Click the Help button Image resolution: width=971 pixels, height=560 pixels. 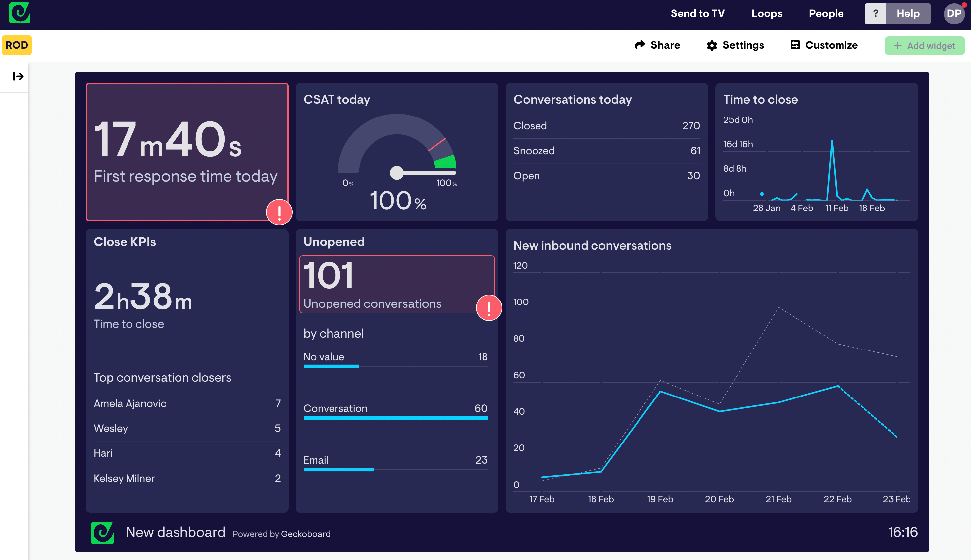coord(908,14)
